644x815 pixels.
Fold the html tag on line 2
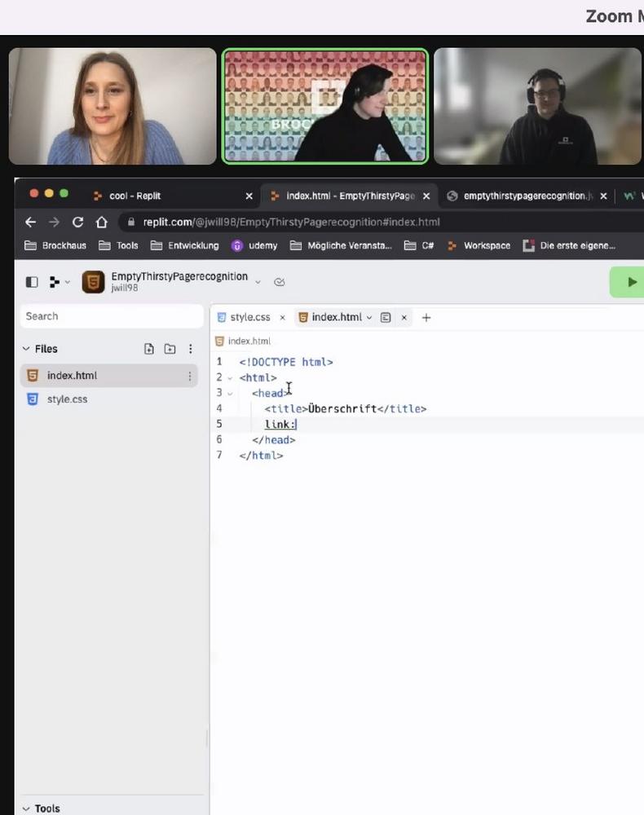(x=230, y=378)
